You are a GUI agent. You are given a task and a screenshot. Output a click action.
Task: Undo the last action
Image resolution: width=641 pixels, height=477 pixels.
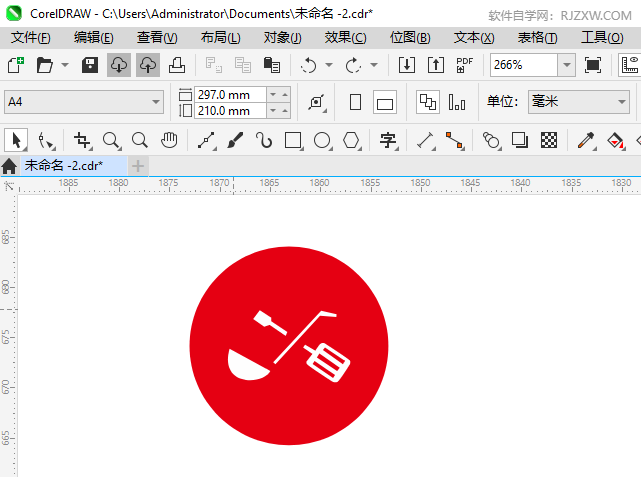pos(309,65)
